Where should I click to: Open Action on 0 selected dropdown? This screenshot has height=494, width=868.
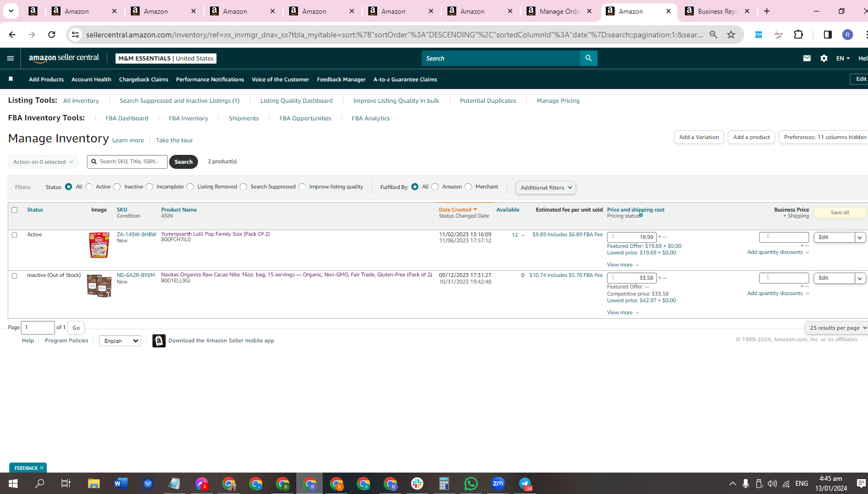point(43,162)
